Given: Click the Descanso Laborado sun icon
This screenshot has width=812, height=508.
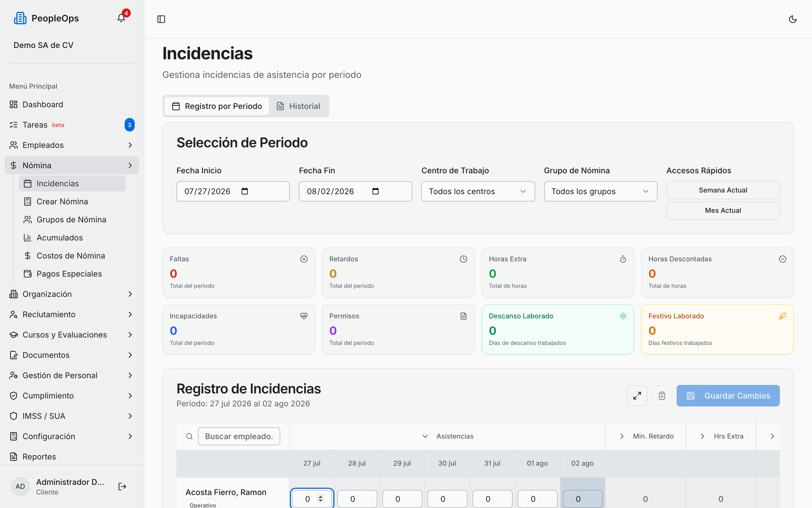Looking at the screenshot, I should point(623,316).
